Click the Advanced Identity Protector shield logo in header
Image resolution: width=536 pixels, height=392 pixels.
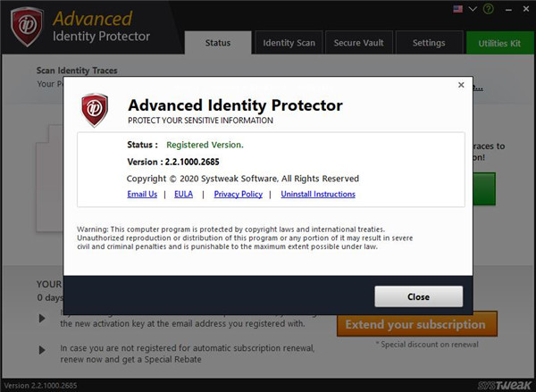click(28, 27)
